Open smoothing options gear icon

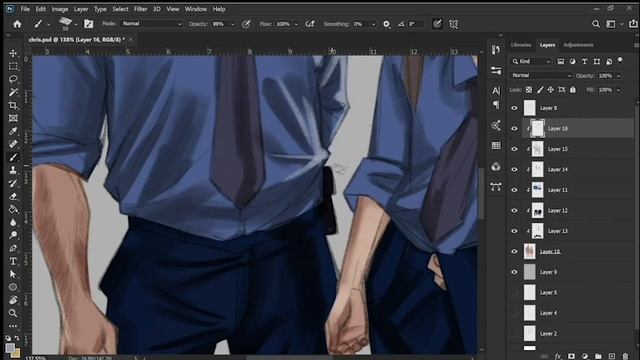[386, 24]
